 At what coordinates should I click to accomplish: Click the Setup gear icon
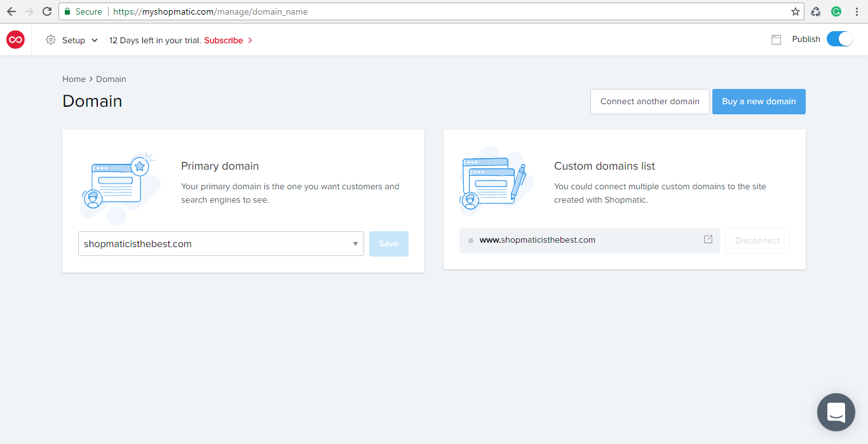point(51,40)
